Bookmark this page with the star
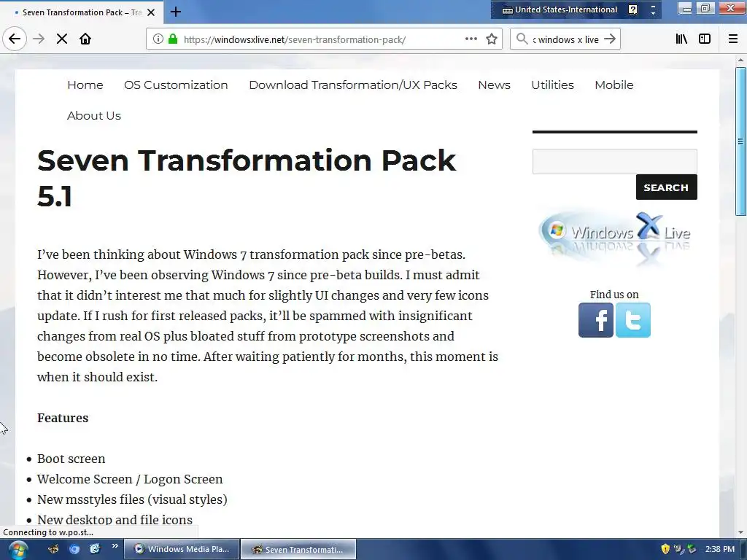The image size is (747, 560). [492, 39]
